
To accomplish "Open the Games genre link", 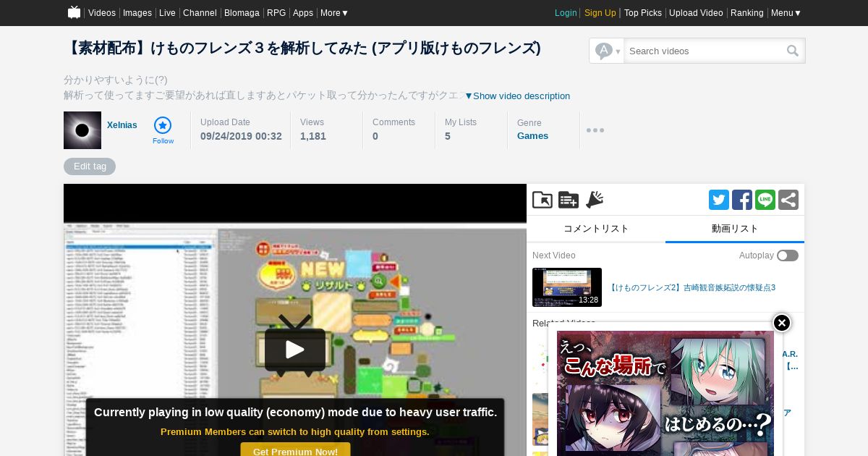I will pyautogui.click(x=532, y=135).
